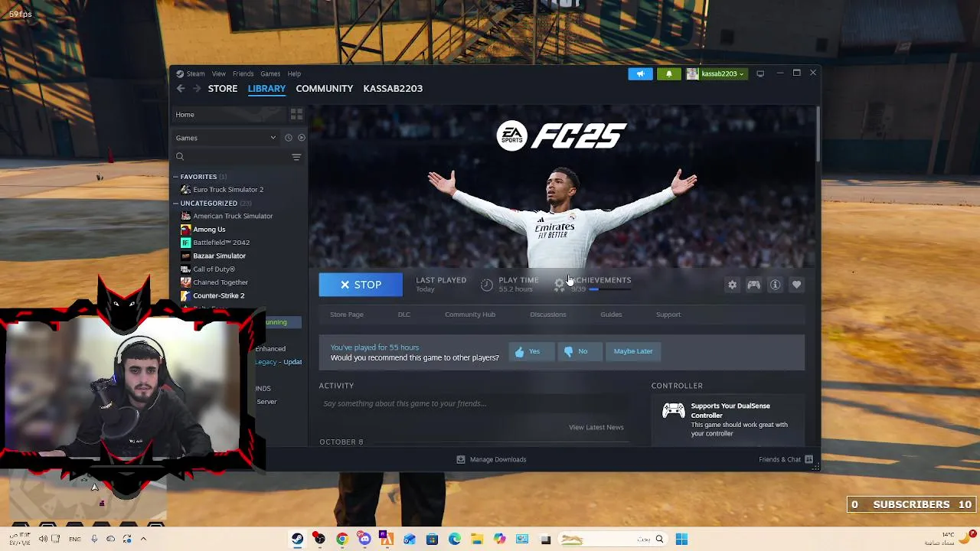Click the magnifier icon in library search
The width and height of the screenshot is (980, 551).
180,157
